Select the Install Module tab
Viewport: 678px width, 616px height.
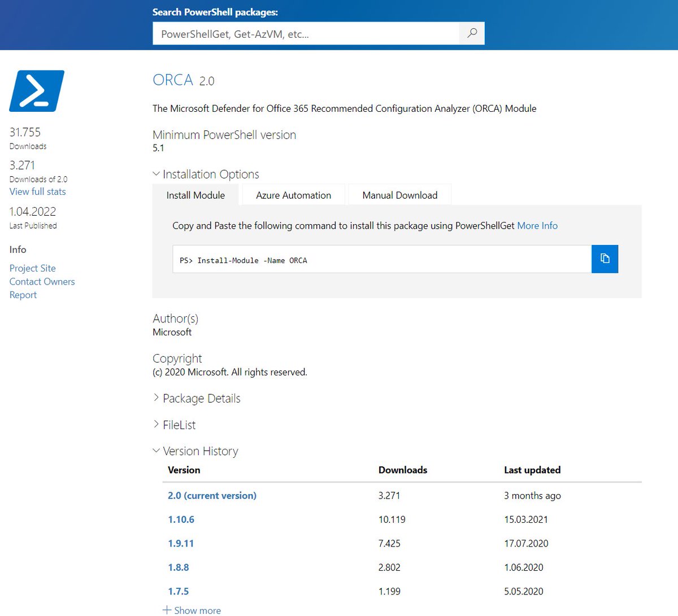(195, 195)
